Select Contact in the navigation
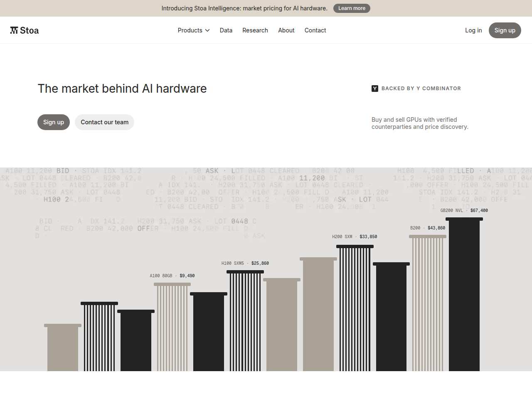 (x=315, y=30)
